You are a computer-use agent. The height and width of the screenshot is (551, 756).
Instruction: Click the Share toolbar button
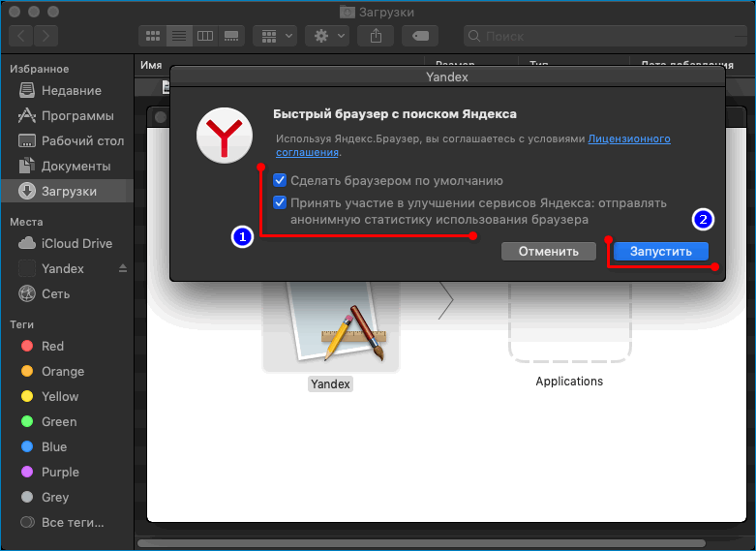point(375,36)
